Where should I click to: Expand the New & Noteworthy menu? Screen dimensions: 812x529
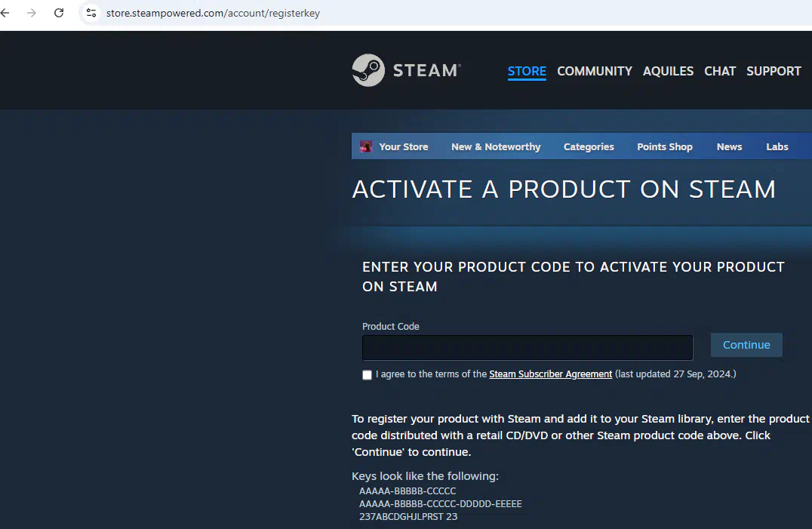click(496, 146)
